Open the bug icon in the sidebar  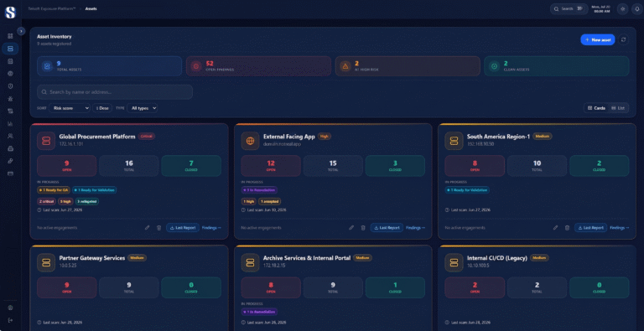point(10,99)
